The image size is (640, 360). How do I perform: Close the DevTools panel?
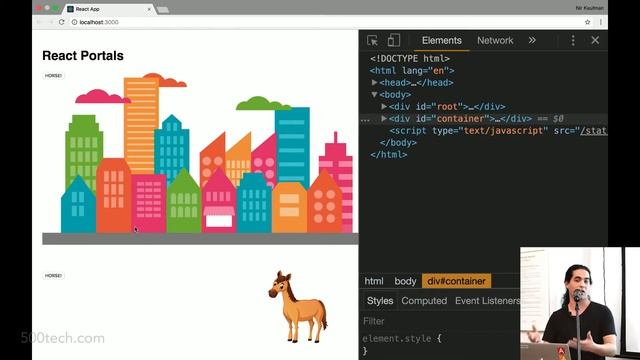pyautogui.click(x=595, y=40)
